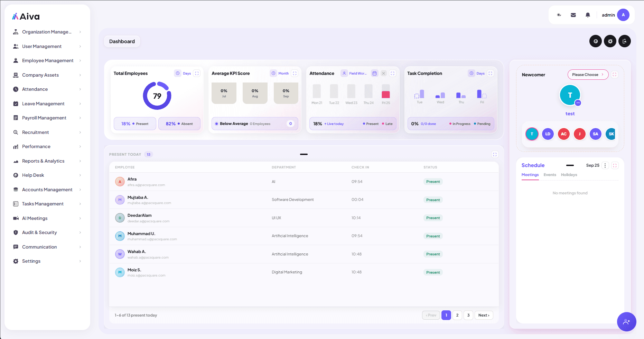Click the current page 1 button

[446, 315]
